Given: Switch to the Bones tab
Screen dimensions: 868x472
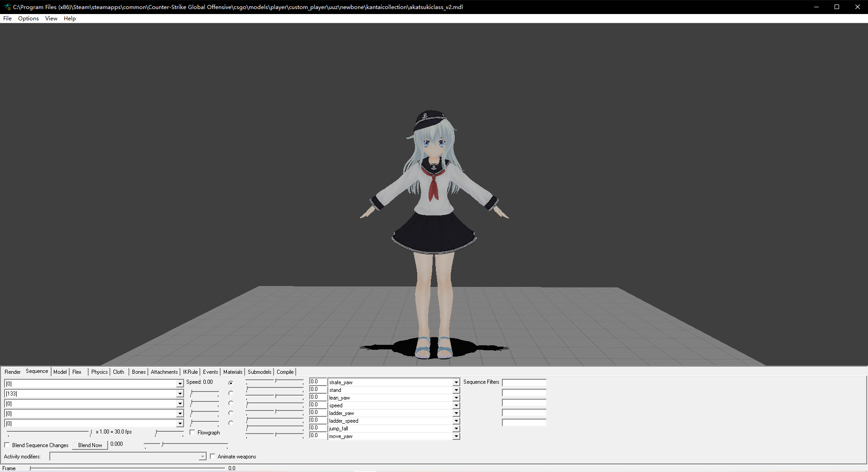Looking at the screenshot, I should click(139, 372).
